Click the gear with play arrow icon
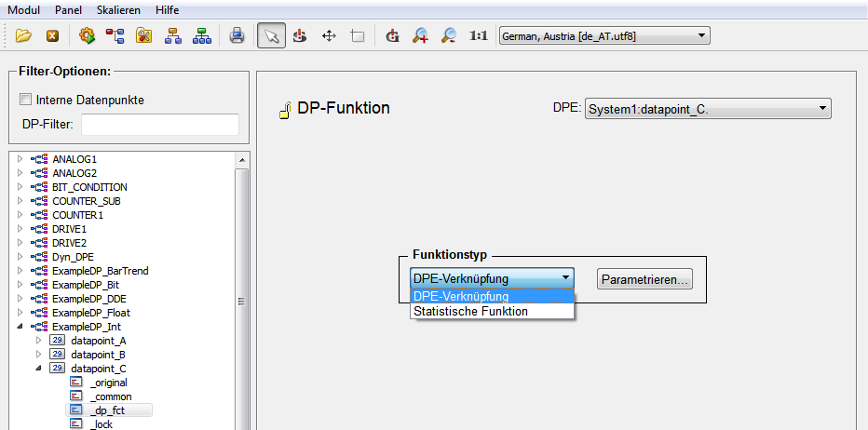868x430 pixels. (x=87, y=36)
